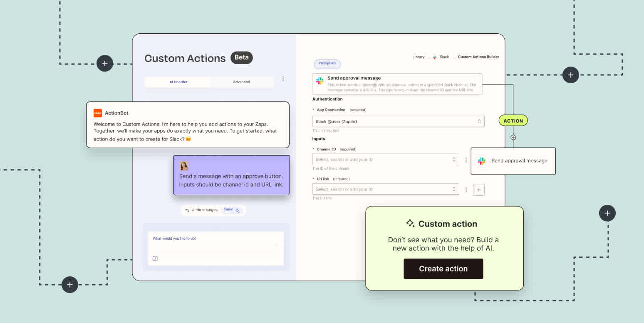Click the Slack icon beside Send approval message header
Viewport: 644px width, 323px height.
320,80
